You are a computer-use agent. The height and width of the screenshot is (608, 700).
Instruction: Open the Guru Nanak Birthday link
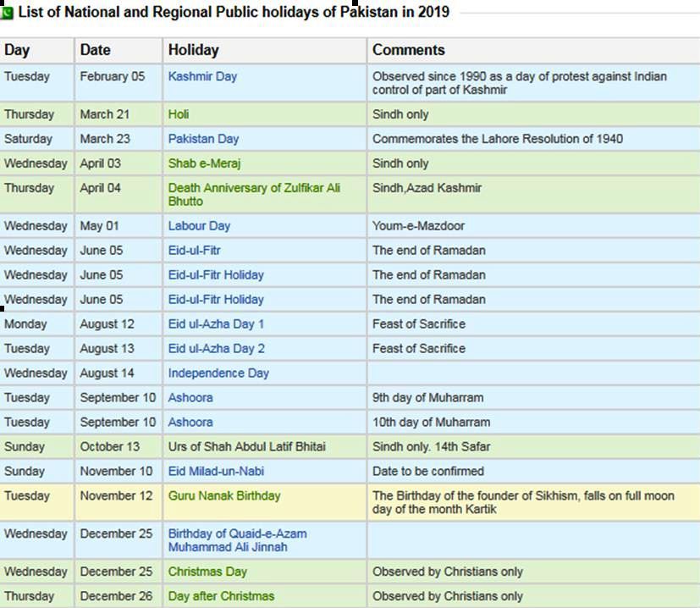(x=224, y=496)
